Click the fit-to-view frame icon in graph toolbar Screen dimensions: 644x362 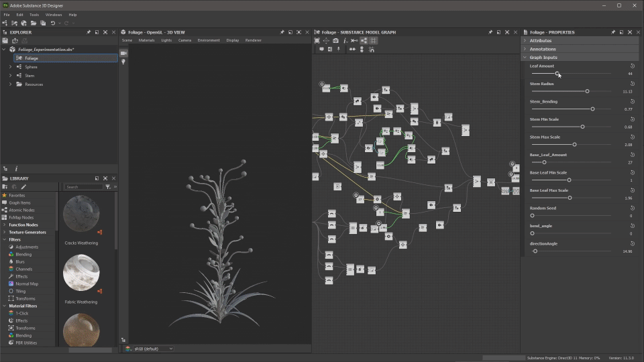point(317,41)
